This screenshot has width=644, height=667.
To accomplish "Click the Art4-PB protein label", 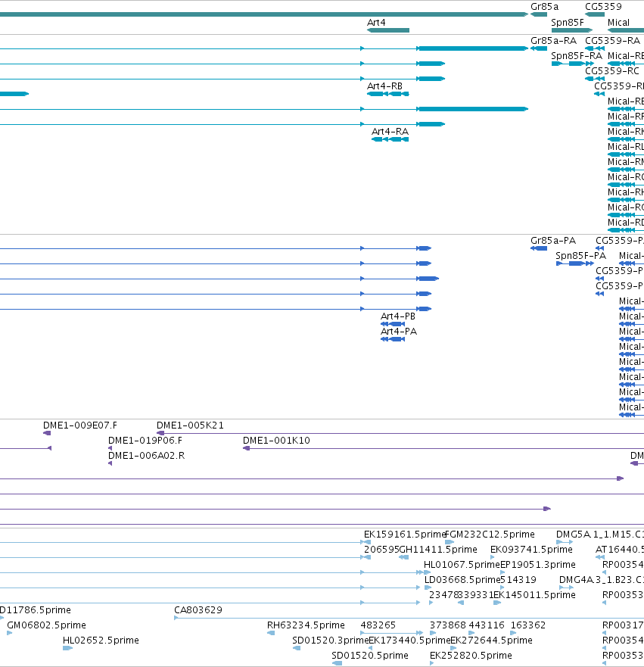I will pyautogui.click(x=398, y=316).
